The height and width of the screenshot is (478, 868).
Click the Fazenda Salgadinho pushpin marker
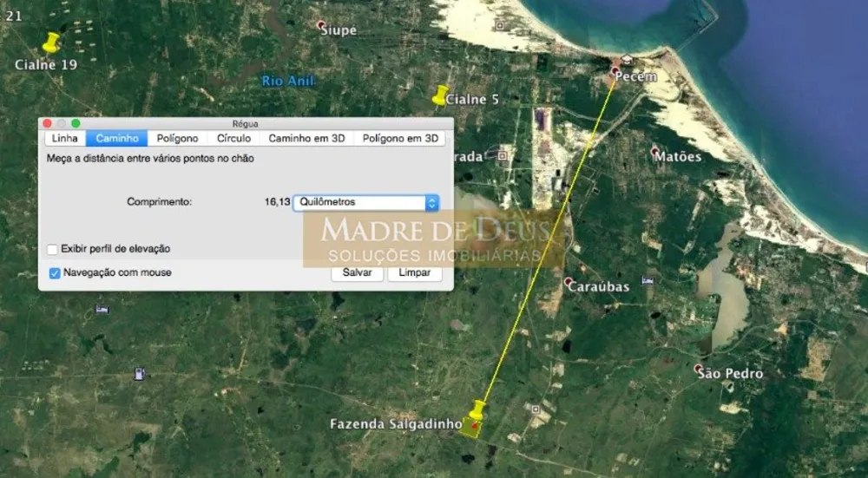[x=477, y=410]
